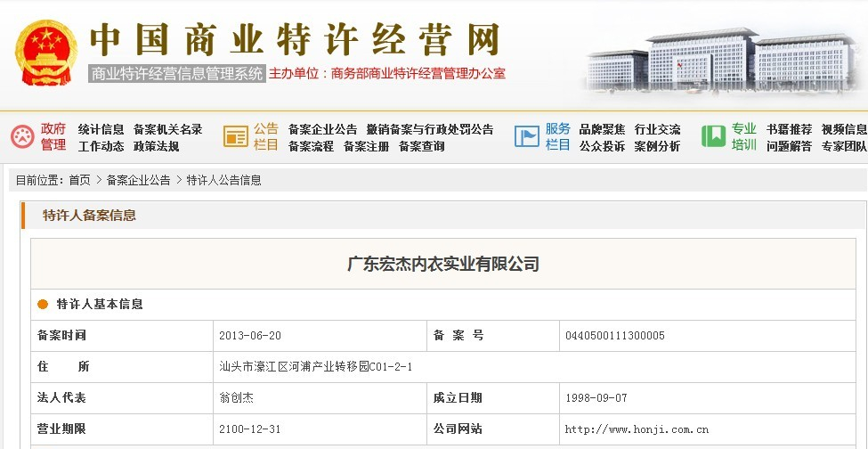Go to 公众投诉 page
The width and height of the screenshot is (868, 449).
click(x=603, y=147)
